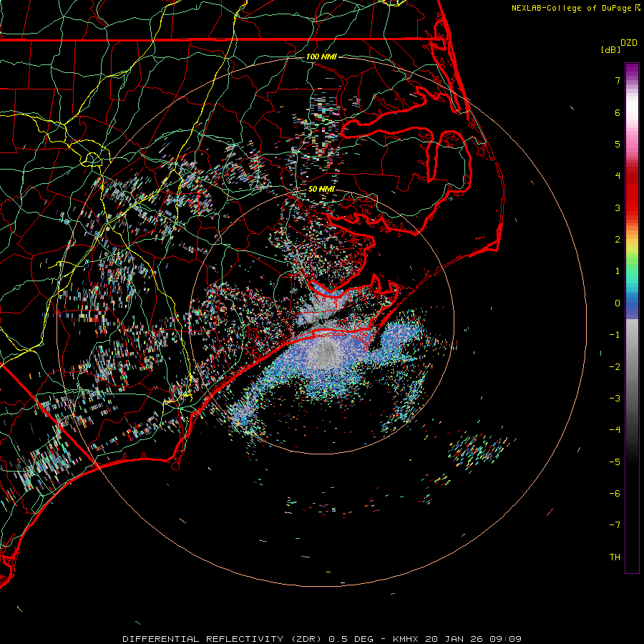Click the '1' value on color scale
Screen dimensions: 644x644
coord(618,271)
